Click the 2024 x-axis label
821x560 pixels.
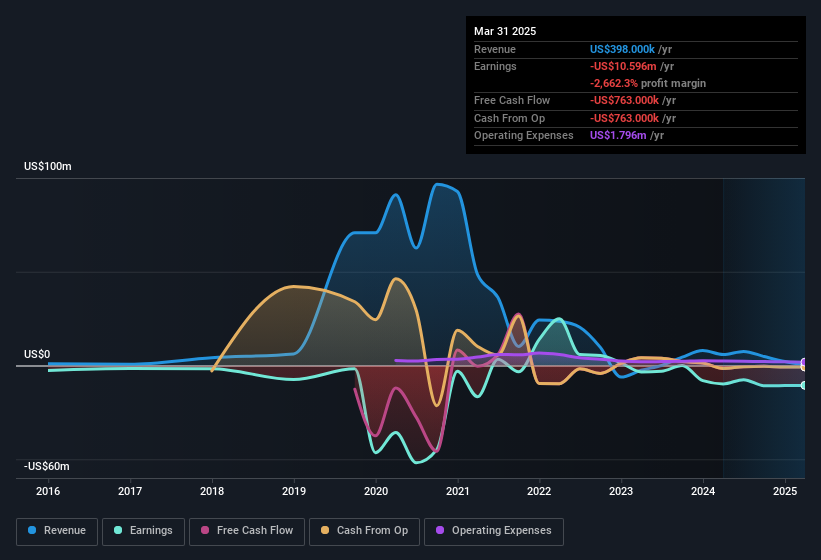pos(703,491)
